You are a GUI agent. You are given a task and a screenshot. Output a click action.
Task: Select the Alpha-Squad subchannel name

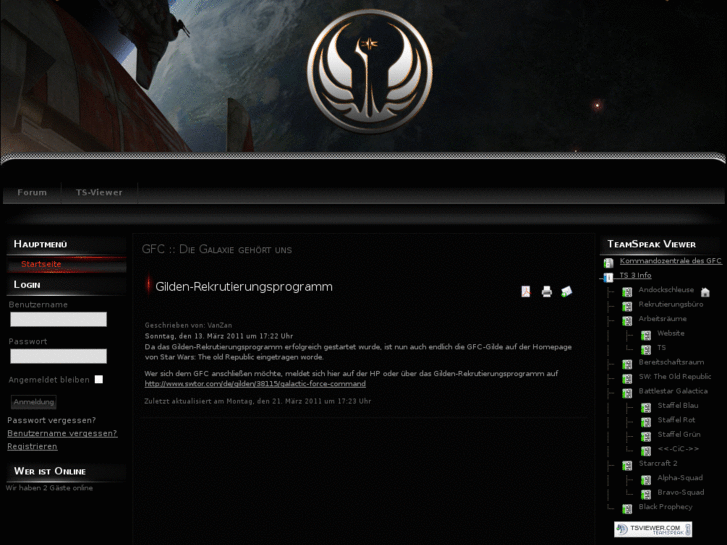point(680,477)
